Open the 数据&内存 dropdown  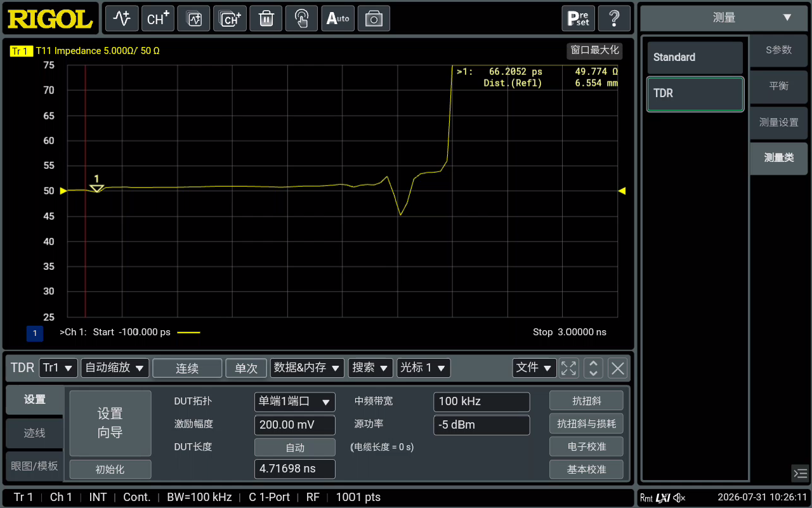307,368
